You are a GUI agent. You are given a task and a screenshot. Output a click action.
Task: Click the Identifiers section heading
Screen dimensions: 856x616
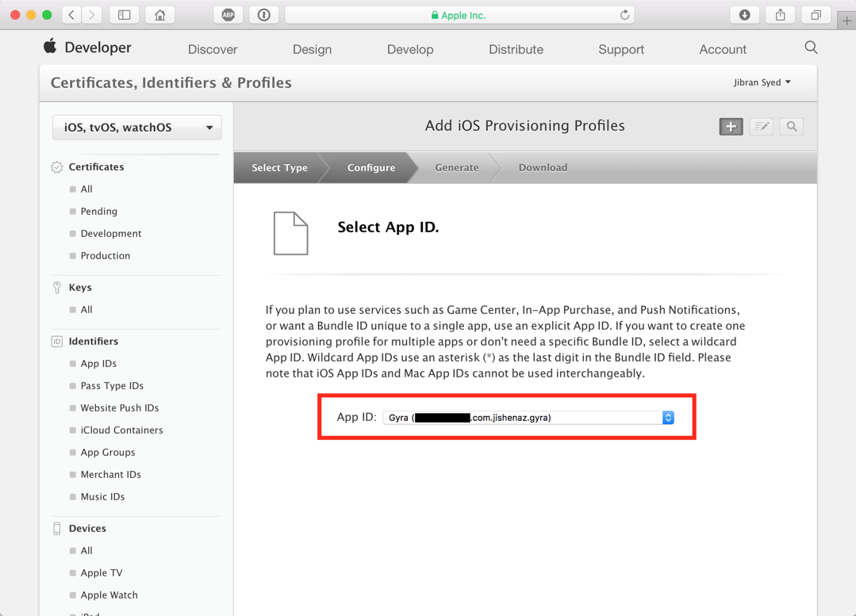[94, 342]
